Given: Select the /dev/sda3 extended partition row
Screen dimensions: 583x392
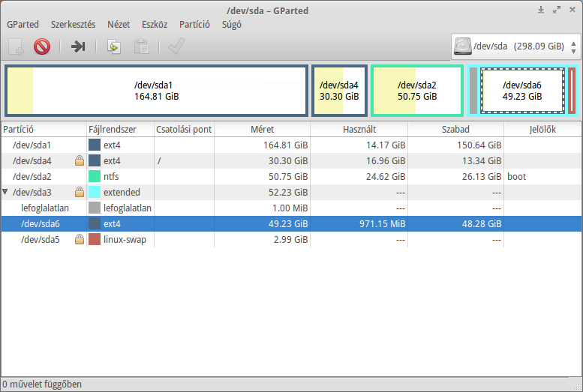Looking at the screenshot, I should pyautogui.click(x=291, y=192).
